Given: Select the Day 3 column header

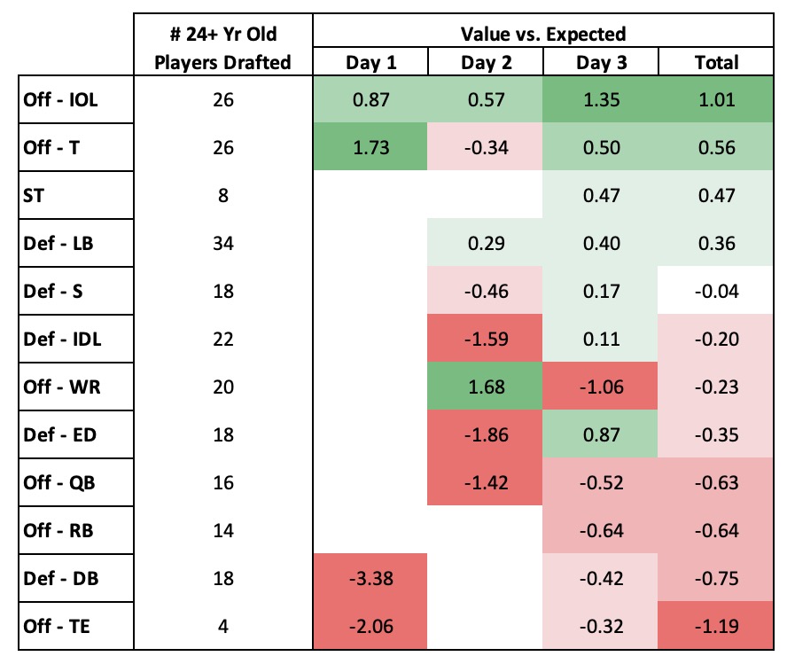Looking at the screenshot, I should pyautogui.click(x=600, y=62).
